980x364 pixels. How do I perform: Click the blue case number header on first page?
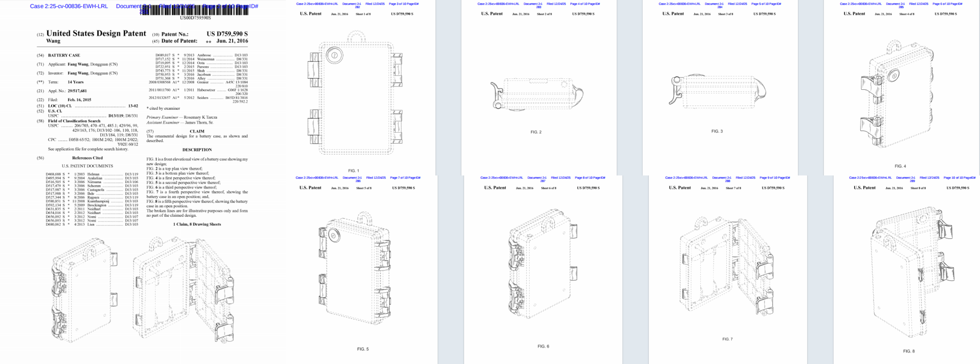pyautogui.click(x=69, y=6)
